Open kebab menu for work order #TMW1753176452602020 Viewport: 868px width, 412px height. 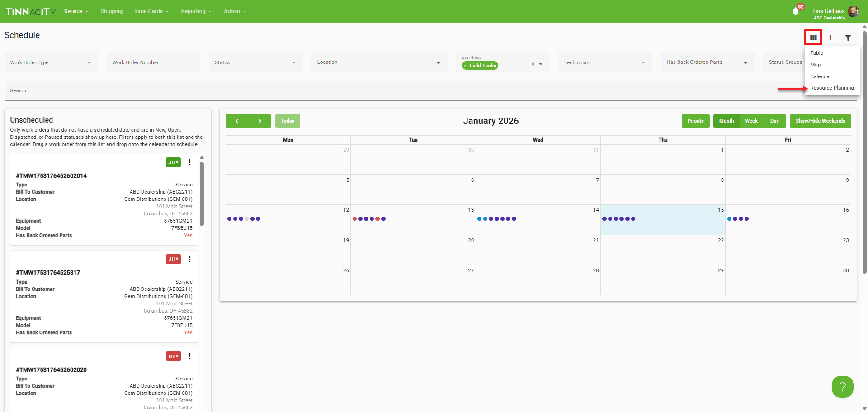click(x=189, y=356)
